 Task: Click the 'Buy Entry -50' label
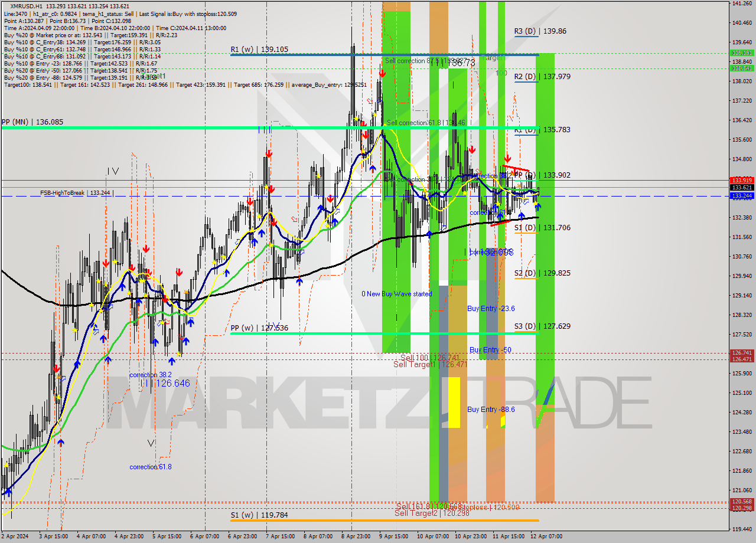click(x=490, y=350)
